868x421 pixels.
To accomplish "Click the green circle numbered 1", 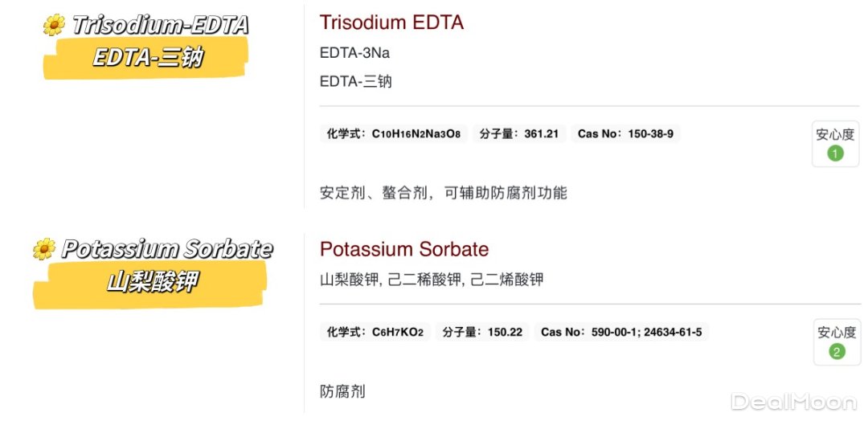I will pyautogui.click(x=835, y=153).
